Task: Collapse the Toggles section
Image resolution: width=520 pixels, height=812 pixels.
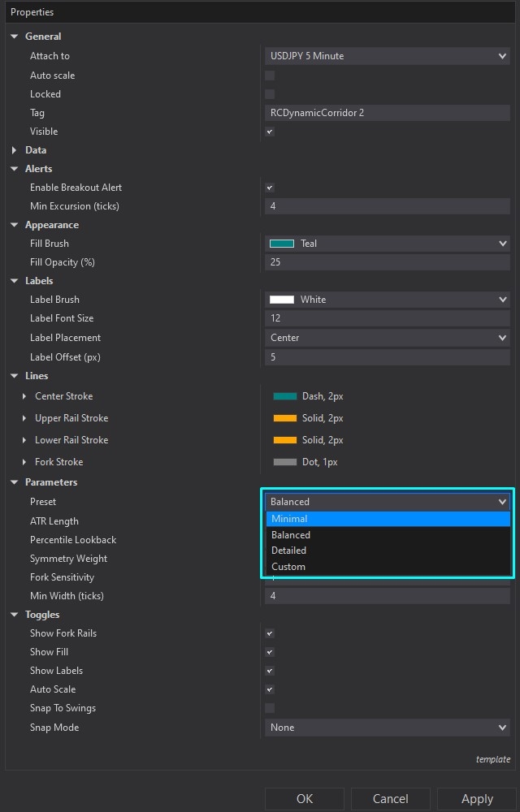Action: tap(15, 615)
